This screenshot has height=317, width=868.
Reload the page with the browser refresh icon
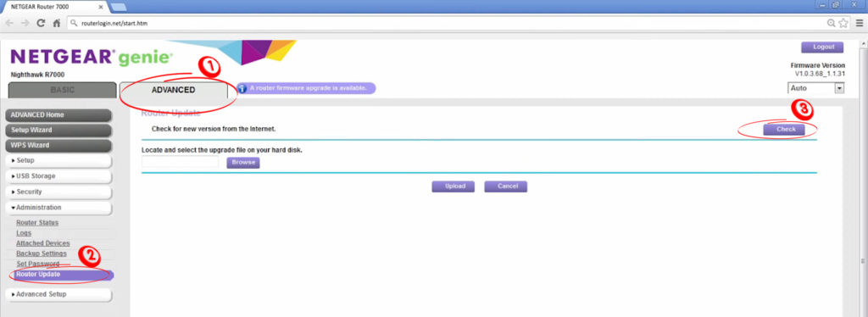click(x=41, y=23)
